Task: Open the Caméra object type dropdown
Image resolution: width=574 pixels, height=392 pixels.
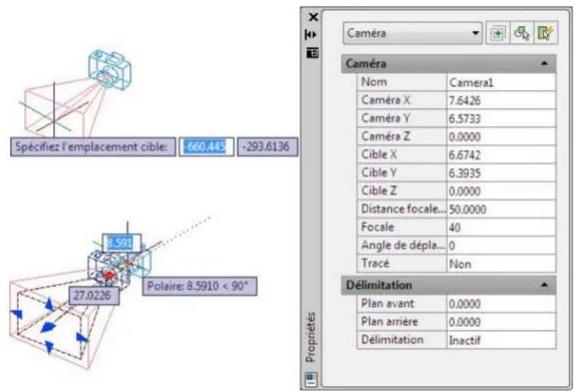Action: 413,33
